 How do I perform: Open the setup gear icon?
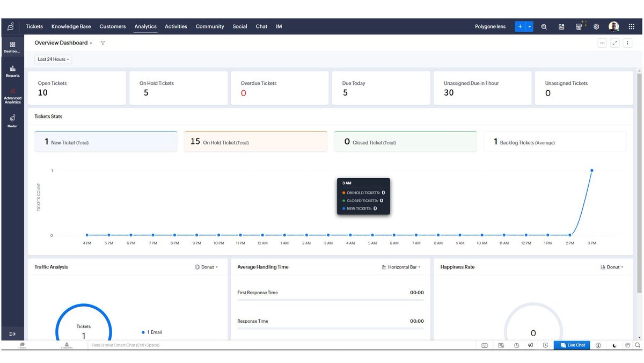596,27
